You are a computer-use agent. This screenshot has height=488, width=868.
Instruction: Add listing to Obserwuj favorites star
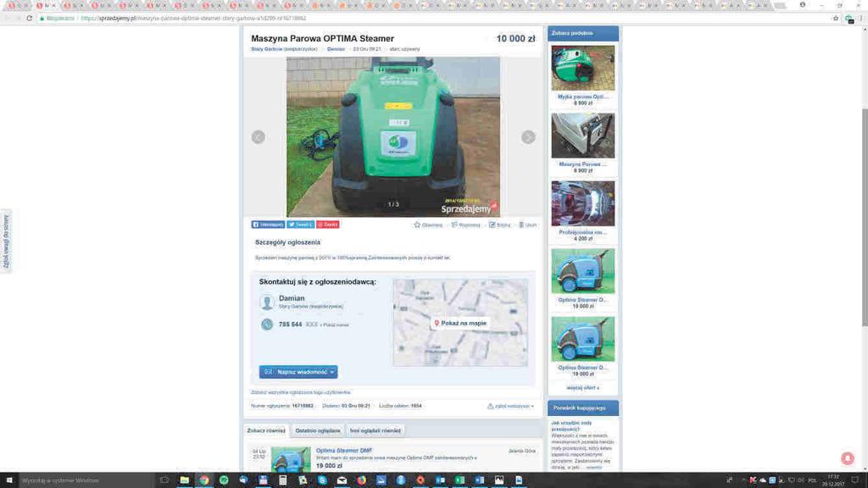pyautogui.click(x=428, y=225)
